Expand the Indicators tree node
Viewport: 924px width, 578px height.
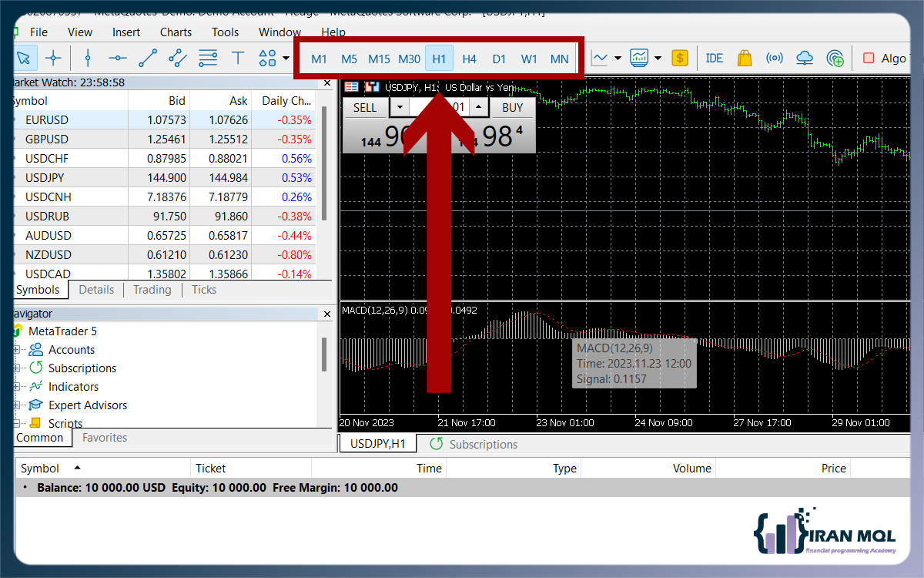(16, 387)
